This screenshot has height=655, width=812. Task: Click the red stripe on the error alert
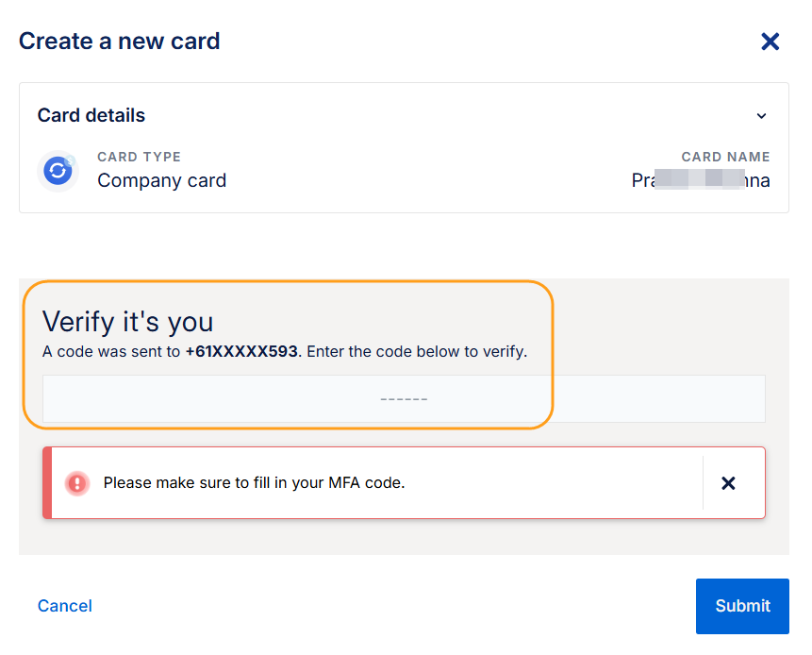(x=47, y=483)
